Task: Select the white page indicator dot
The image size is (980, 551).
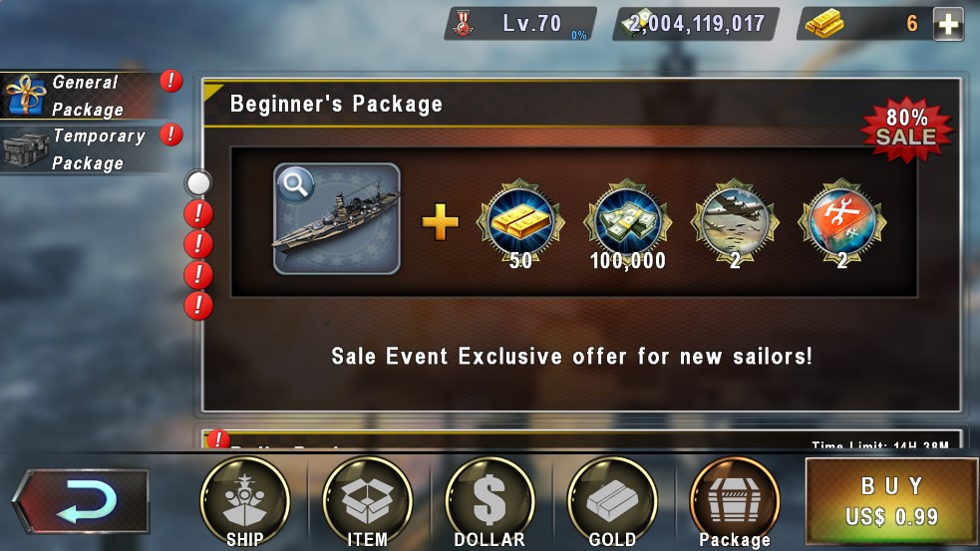Action: coord(198,183)
